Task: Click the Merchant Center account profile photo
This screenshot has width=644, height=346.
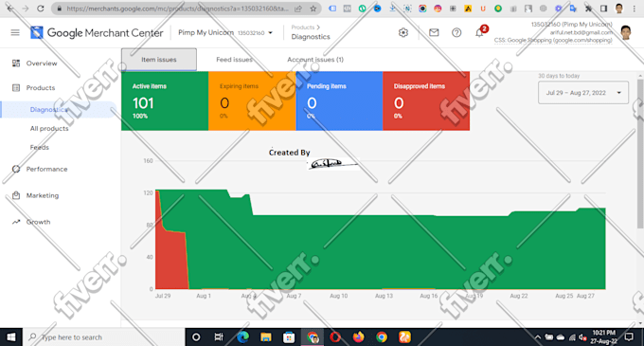Action: pos(626,32)
